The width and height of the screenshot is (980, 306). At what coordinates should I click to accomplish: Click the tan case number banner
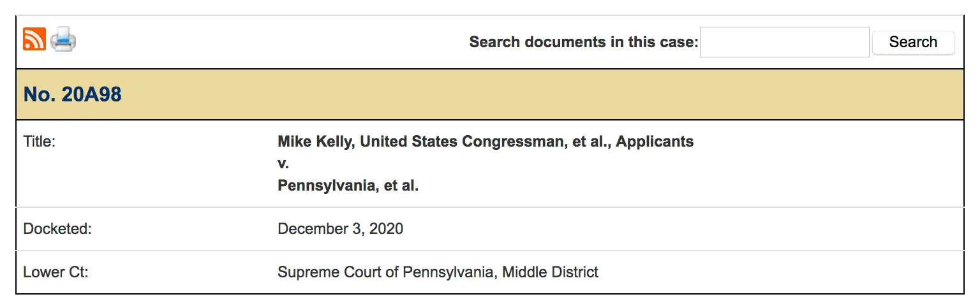click(x=510, y=94)
